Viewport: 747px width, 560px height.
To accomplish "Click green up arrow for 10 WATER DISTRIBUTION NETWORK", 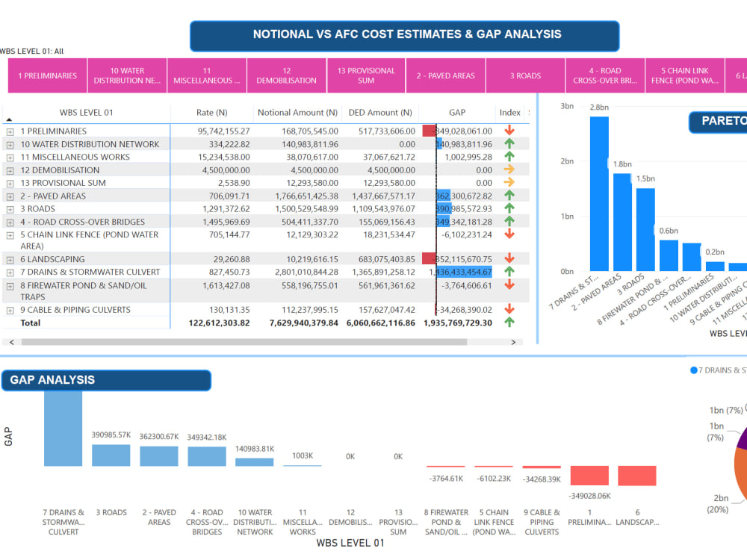I will tap(509, 143).
